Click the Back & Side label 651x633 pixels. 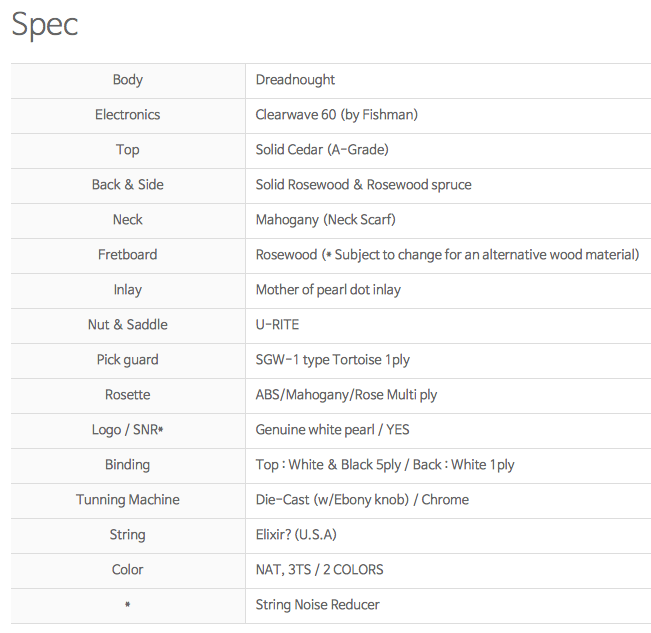coord(128,185)
